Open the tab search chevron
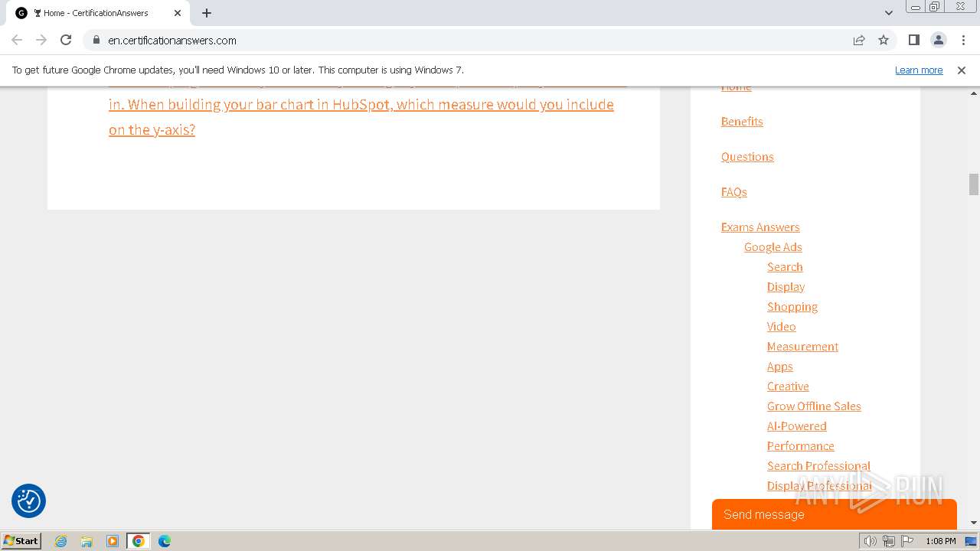 coord(888,13)
